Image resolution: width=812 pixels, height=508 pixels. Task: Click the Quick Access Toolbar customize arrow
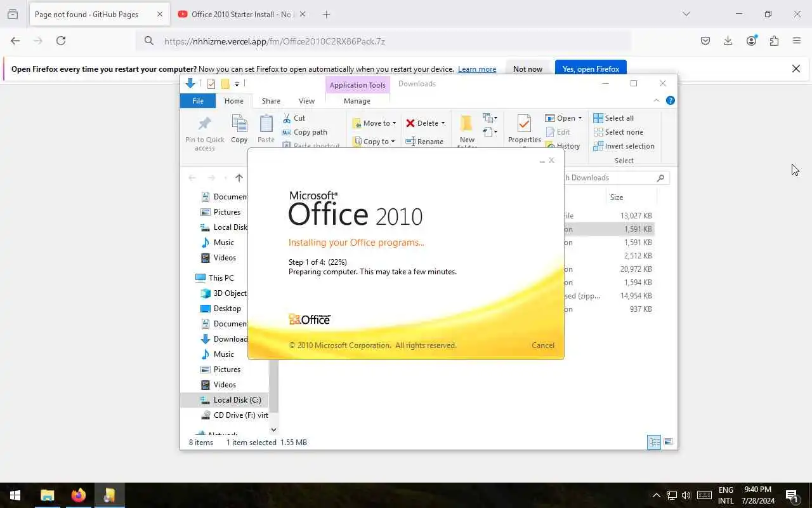click(x=237, y=84)
